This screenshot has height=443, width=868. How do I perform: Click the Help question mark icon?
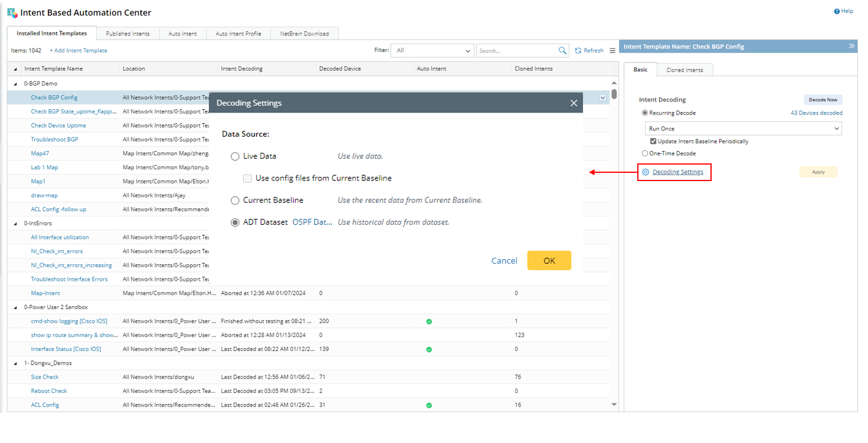click(837, 11)
